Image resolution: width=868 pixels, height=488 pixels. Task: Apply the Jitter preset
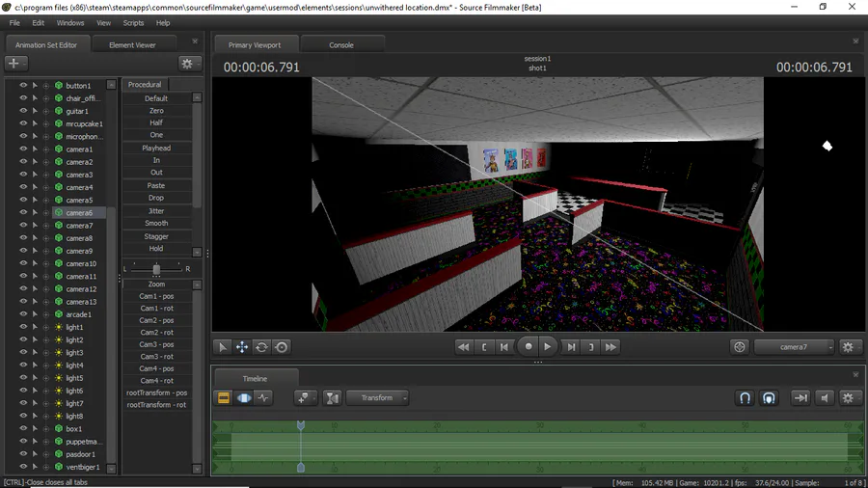tap(156, 211)
